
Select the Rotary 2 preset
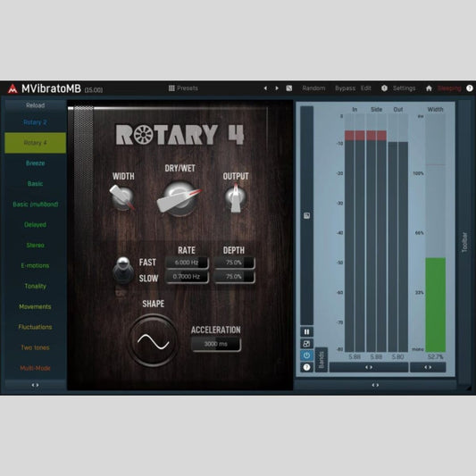35,122
